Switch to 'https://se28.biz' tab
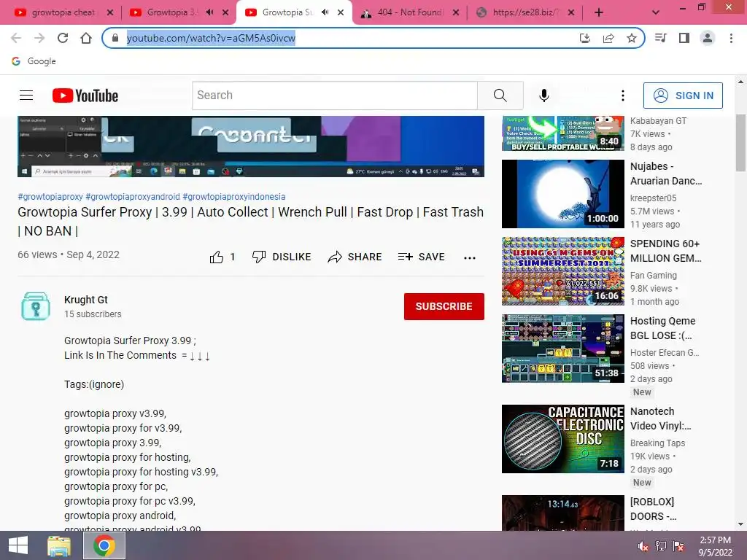The image size is (747, 560). pyautogui.click(x=526, y=12)
